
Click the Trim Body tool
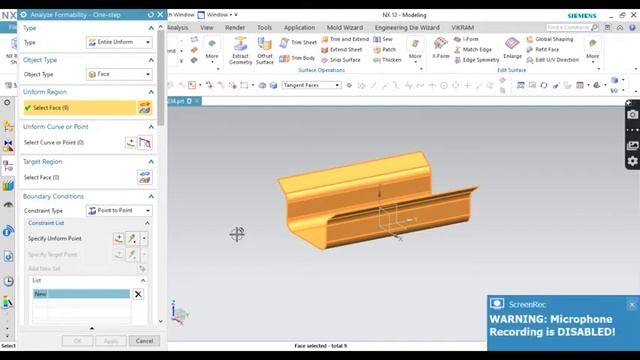(298, 58)
